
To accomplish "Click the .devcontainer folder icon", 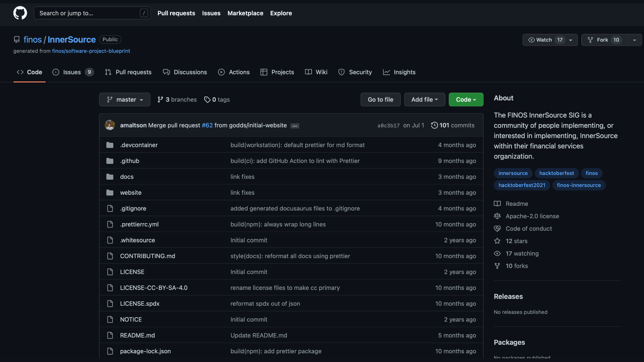I will (110, 145).
